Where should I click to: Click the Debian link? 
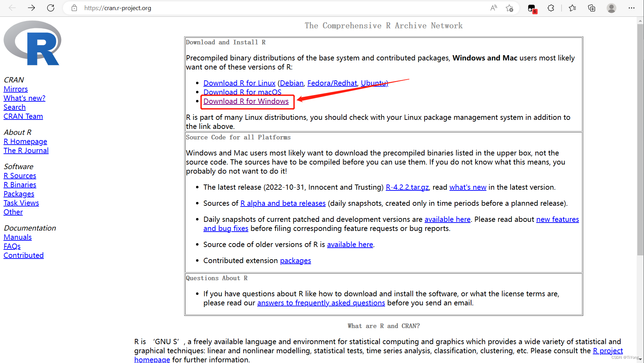292,83
